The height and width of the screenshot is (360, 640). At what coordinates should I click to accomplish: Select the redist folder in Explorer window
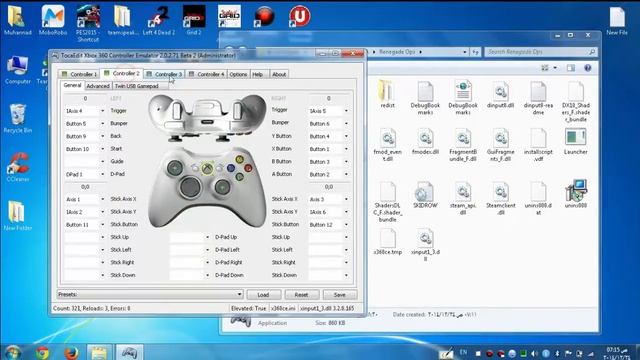[387, 94]
